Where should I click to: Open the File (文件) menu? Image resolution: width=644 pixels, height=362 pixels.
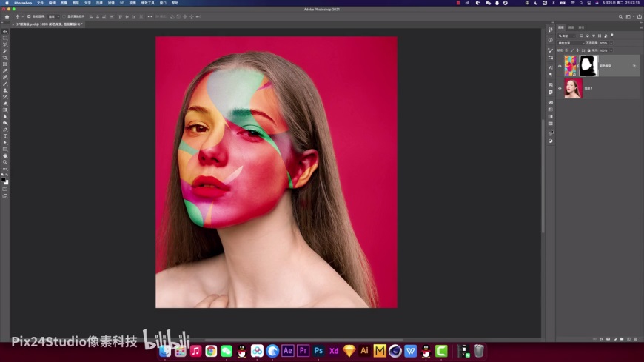pyautogui.click(x=40, y=3)
